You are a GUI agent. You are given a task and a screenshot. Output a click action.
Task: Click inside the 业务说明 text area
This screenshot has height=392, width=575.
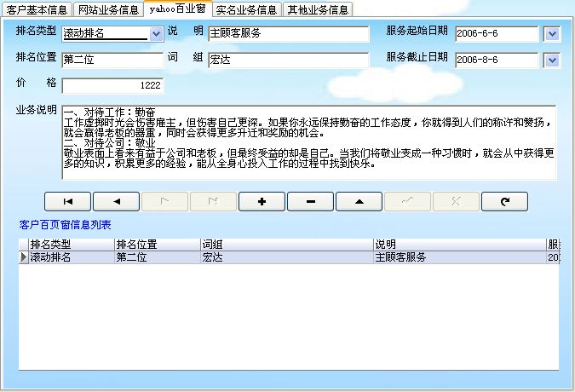tap(309, 142)
